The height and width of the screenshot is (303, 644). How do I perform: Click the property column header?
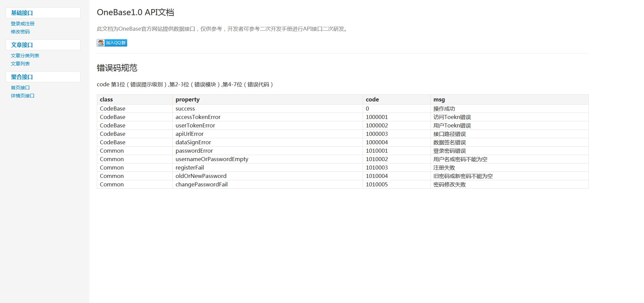[268, 99]
